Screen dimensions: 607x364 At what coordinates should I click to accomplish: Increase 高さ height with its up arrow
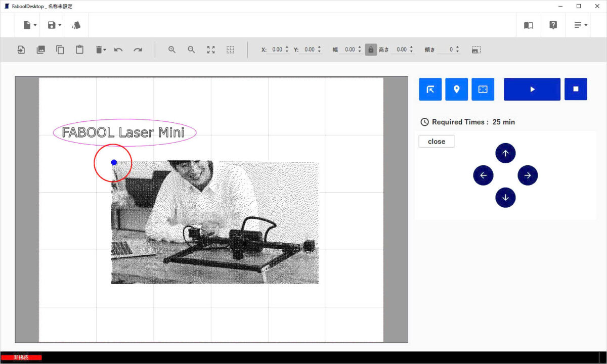[411, 48]
